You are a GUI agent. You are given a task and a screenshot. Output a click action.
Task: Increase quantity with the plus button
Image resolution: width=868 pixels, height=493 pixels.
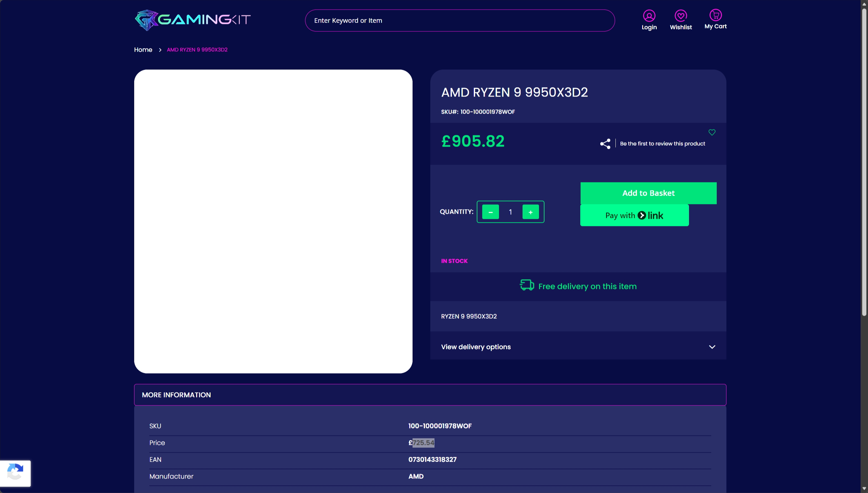(x=530, y=212)
